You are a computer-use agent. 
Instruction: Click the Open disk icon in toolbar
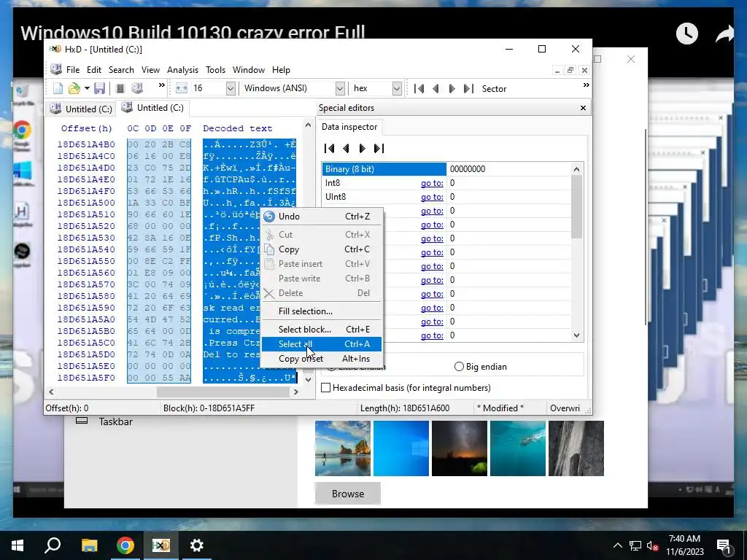pos(137,88)
